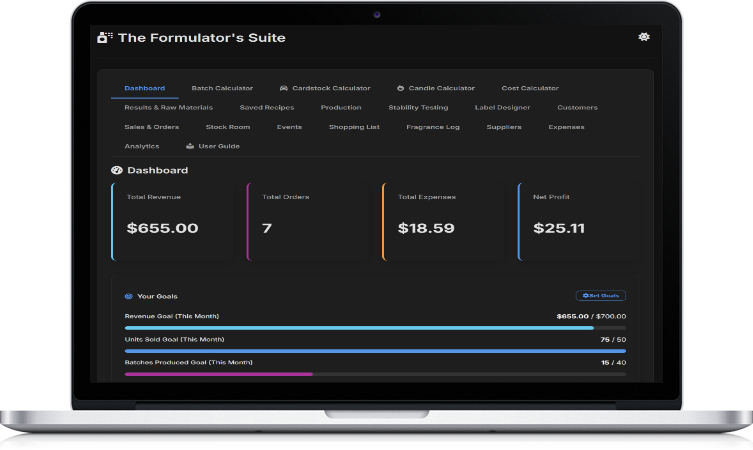Switch to the Analytics tab
This screenshot has width=753, height=450.
coord(141,146)
